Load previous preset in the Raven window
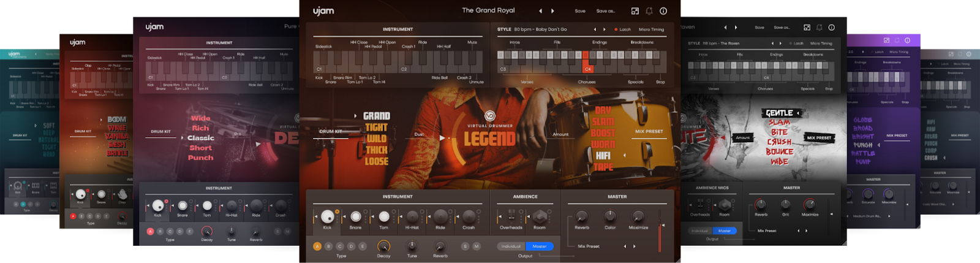The height and width of the screenshot is (263, 980). click(x=725, y=28)
